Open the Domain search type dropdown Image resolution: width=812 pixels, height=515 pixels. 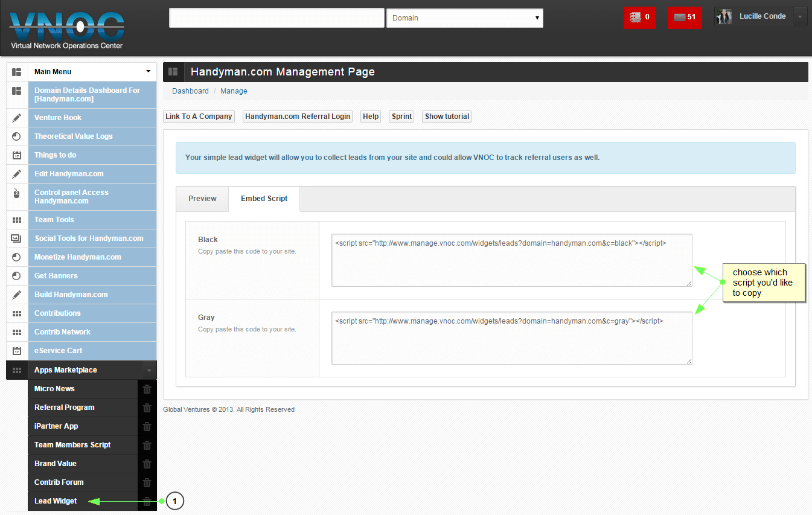465,18
